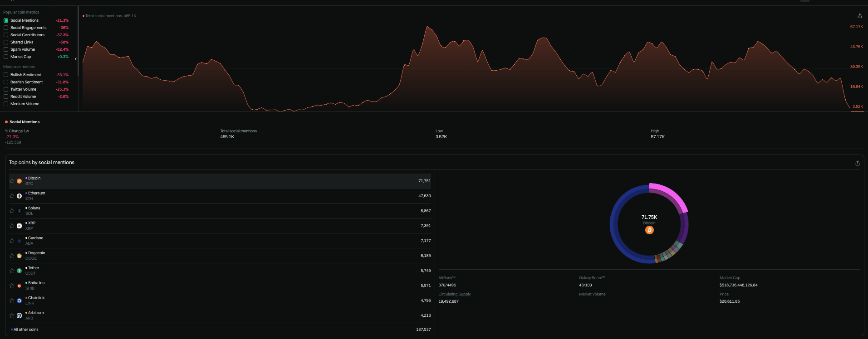The height and width of the screenshot is (339, 868).
Task: Click the Shiba Inu coin logo
Action: 19,286
